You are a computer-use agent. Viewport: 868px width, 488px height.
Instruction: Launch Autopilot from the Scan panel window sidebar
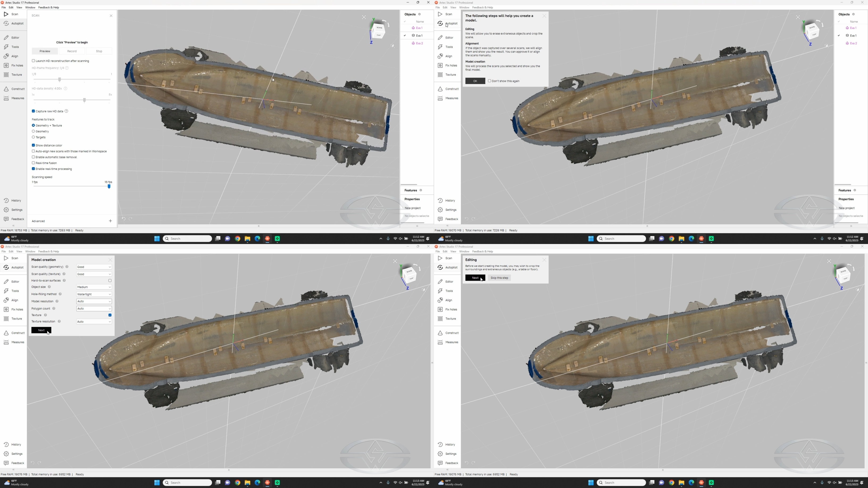point(14,23)
